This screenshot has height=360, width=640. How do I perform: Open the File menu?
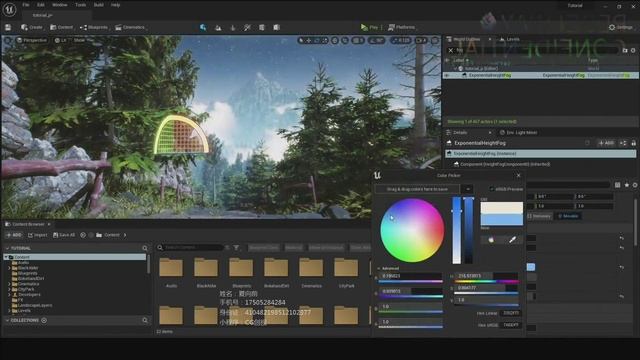pos(26,5)
